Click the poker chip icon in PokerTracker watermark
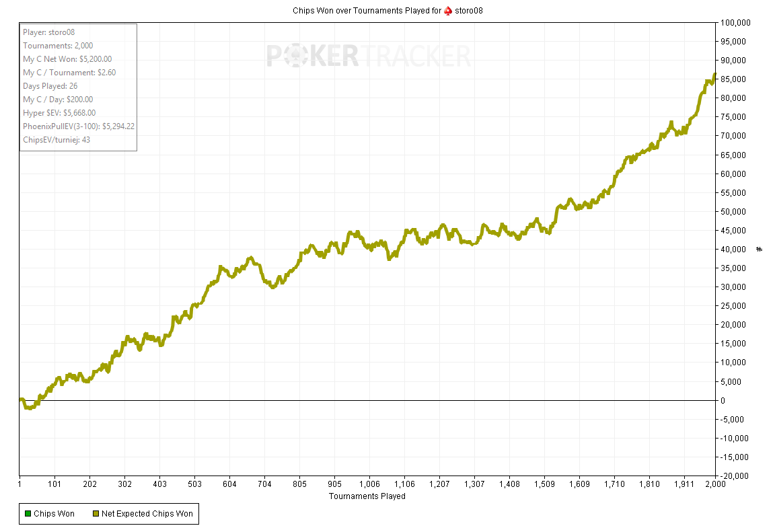Screen dimensions: 773x532 tap(297, 56)
